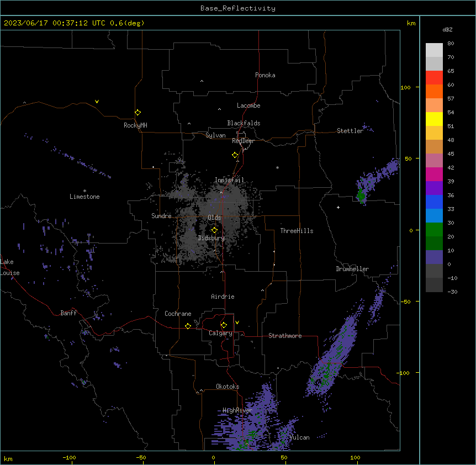Pick the light blue 30-33 dBZ swatch
The width and height of the screenshot is (476, 465).
click(x=434, y=215)
